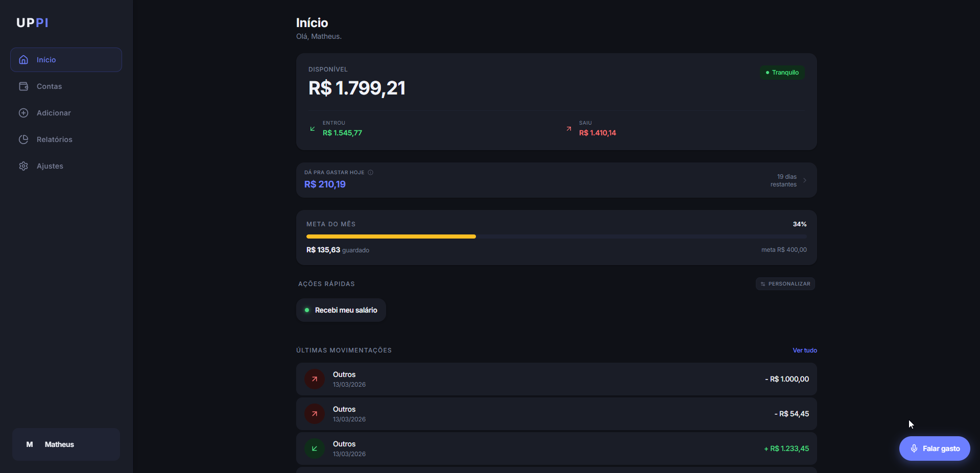Click info icon next to Dá pra gastar hoje

(x=371, y=173)
